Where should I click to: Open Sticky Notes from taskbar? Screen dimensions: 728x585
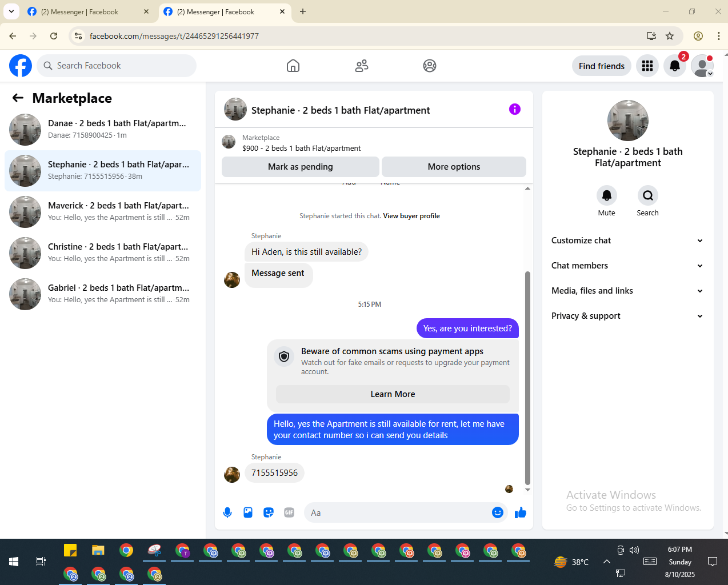[70, 551]
